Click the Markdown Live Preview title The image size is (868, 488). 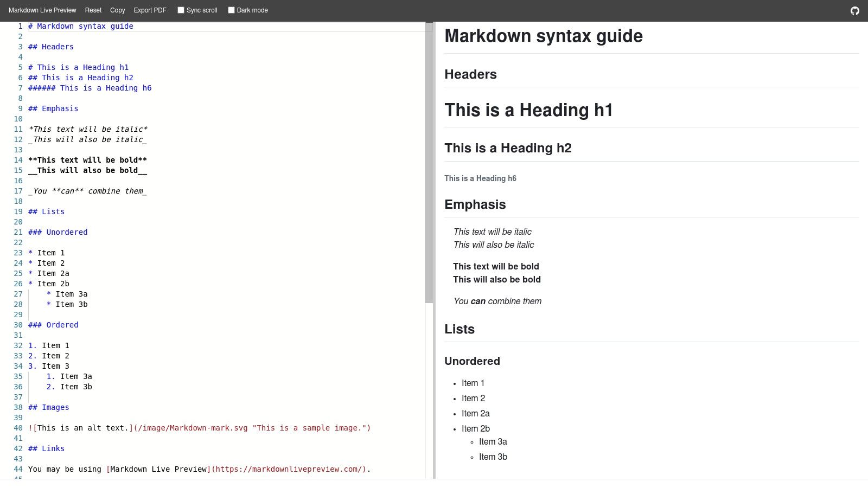pos(42,10)
